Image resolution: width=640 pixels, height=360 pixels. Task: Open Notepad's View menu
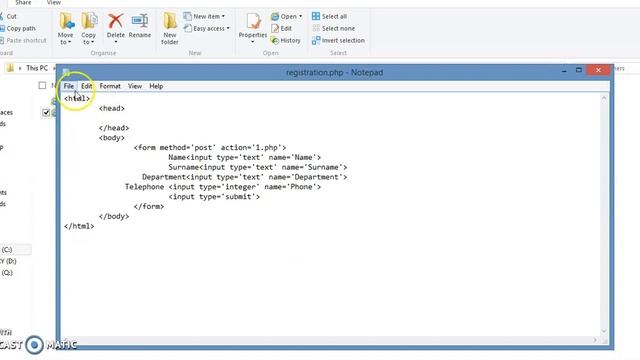(x=135, y=86)
